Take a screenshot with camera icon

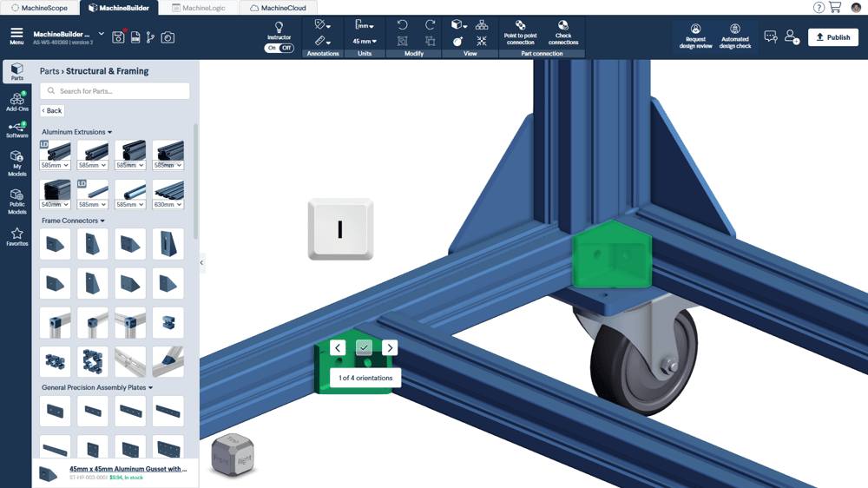pos(168,37)
